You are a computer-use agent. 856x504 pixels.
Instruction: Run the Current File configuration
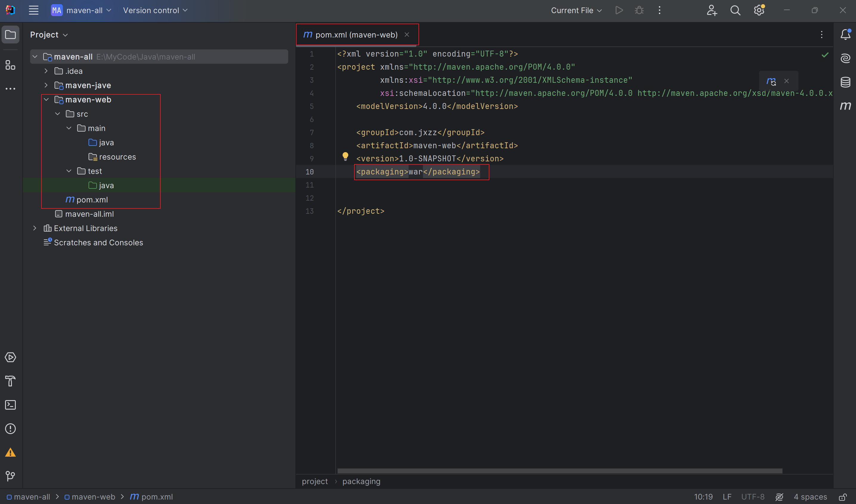(x=619, y=10)
